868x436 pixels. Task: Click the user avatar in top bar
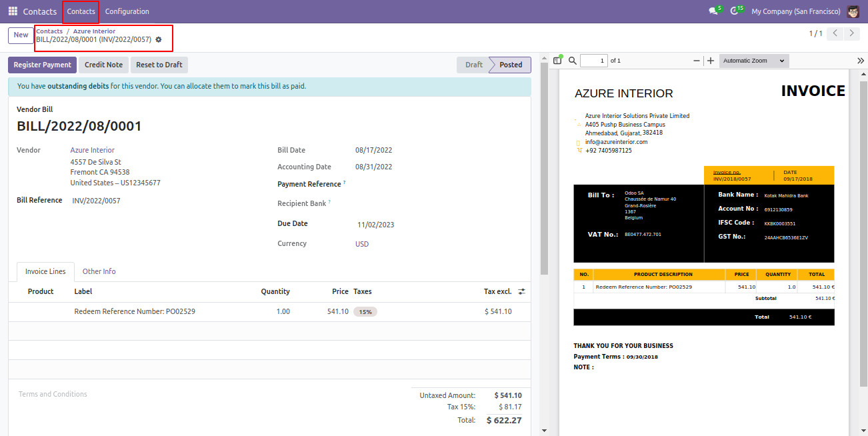[x=853, y=11]
